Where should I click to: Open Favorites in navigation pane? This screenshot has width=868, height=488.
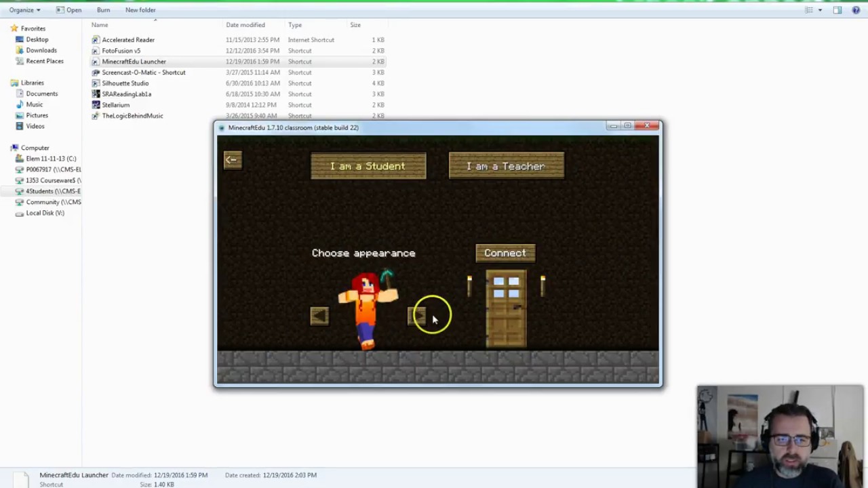click(33, 28)
